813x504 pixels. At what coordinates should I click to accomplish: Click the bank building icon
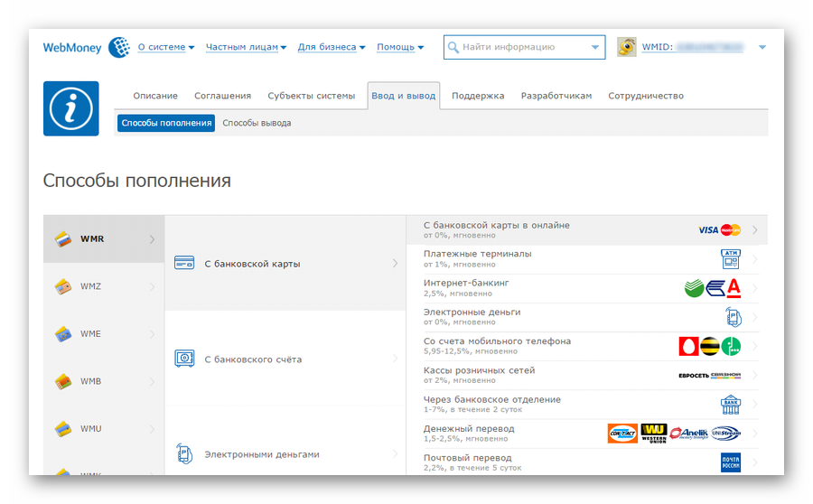point(731,405)
